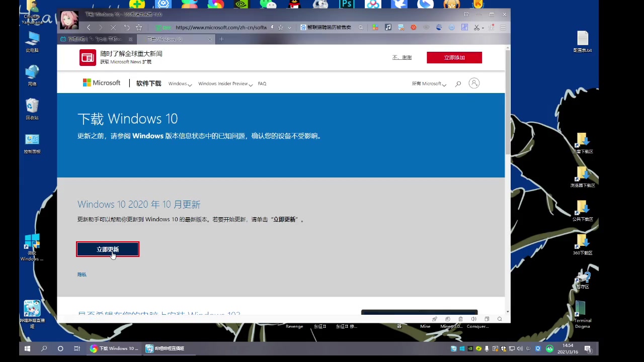This screenshot has width=644, height=362.
Task: Open the 隐私 privacy link
Action: (x=82, y=275)
